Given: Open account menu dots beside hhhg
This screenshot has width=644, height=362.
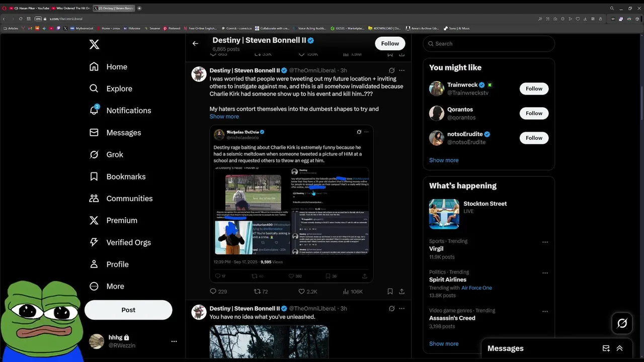Looking at the screenshot, I should (174, 341).
